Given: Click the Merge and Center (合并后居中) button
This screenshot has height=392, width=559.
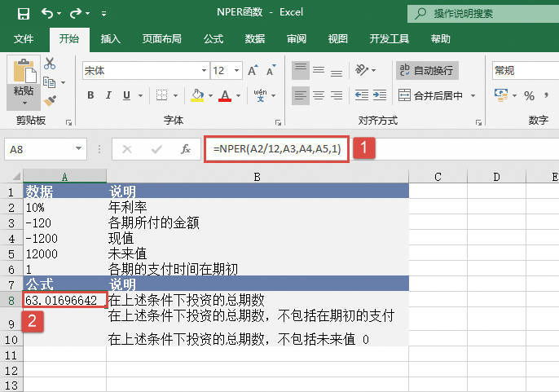Looking at the screenshot, I should point(438,96).
